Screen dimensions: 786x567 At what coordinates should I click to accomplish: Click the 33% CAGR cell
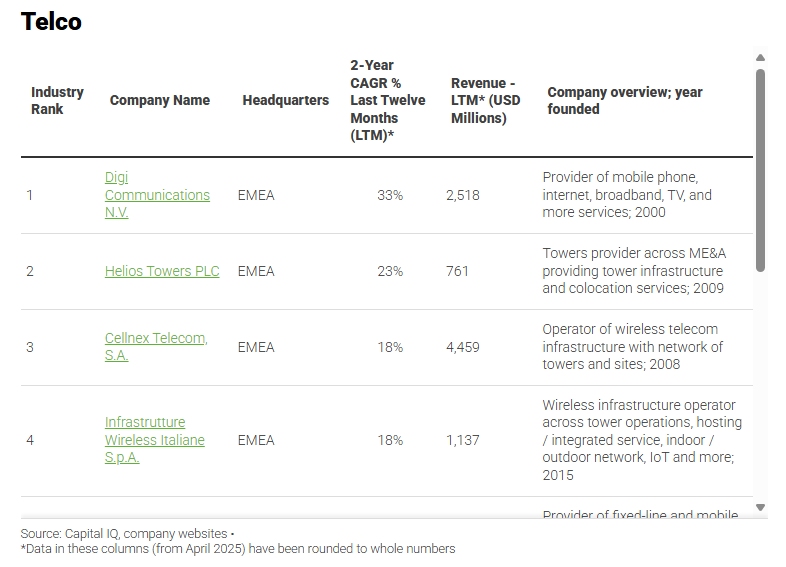click(390, 195)
